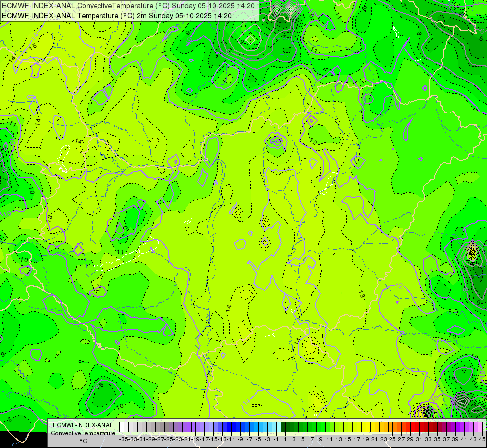Select the orange swatch above 25
Screen dimensions: 487x448
tap(390, 427)
